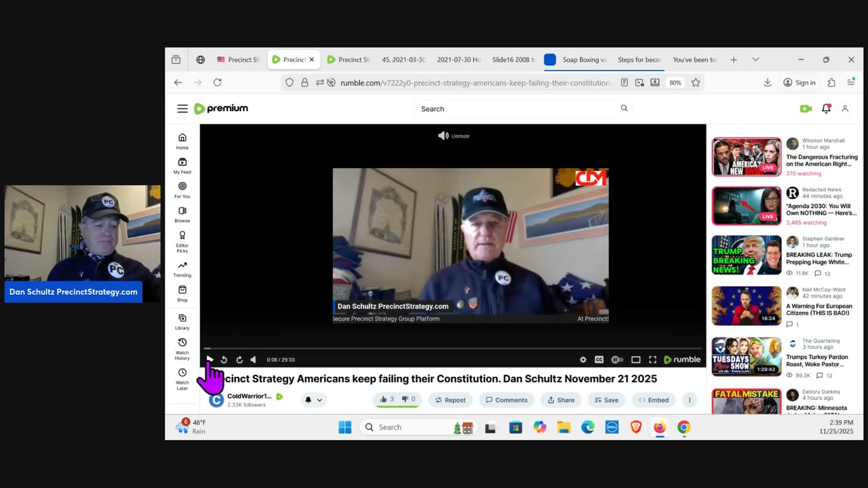
Task: Bookmark page with the star icon
Action: [x=695, y=83]
